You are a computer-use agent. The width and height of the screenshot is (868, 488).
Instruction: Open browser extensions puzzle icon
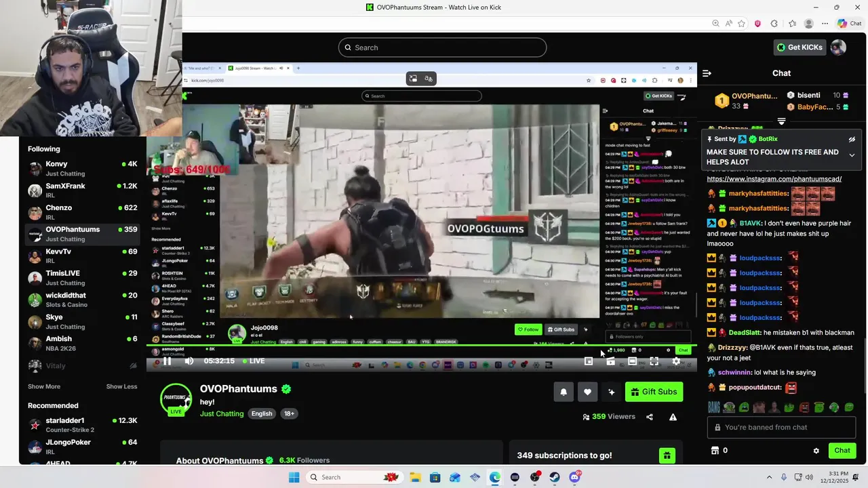(x=774, y=24)
